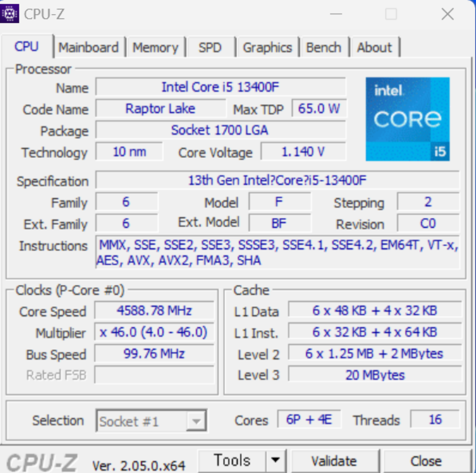
Task: Click the processor Name field
Action: pyautogui.click(x=220, y=87)
